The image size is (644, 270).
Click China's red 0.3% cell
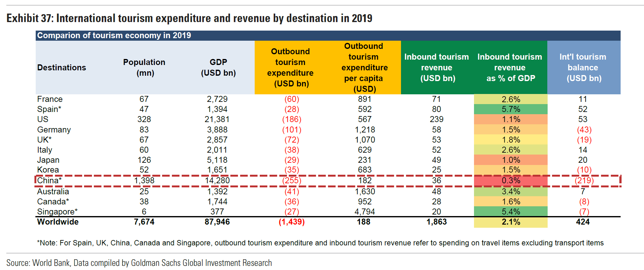(x=511, y=180)
